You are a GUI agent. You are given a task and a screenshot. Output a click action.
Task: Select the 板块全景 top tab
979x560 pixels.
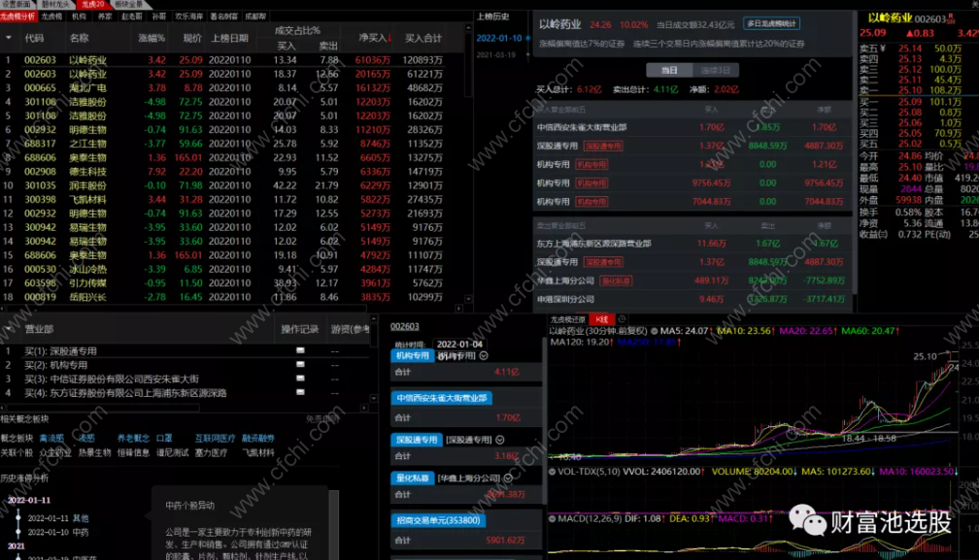pos(128,4)
